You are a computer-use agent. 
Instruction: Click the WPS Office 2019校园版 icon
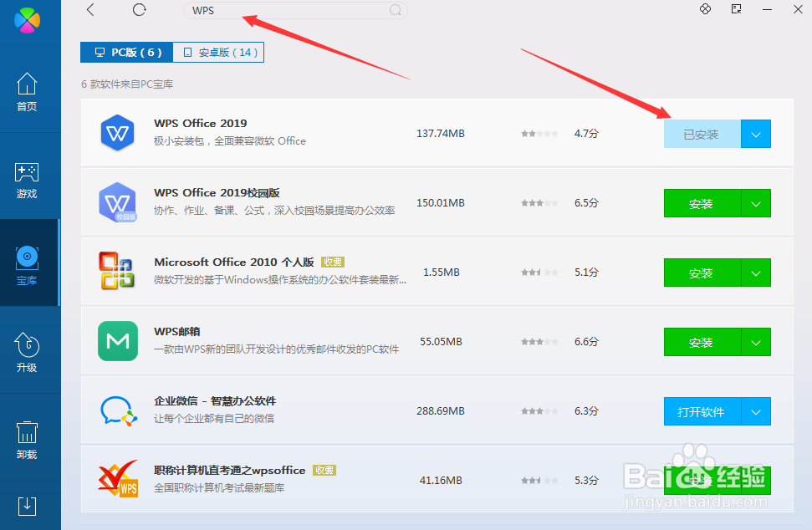118,201
